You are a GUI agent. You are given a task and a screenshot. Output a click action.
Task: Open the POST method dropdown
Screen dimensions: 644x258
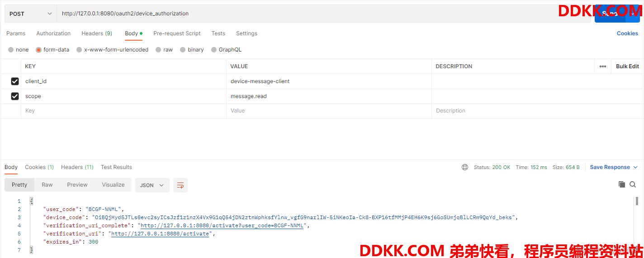point(30,14)
